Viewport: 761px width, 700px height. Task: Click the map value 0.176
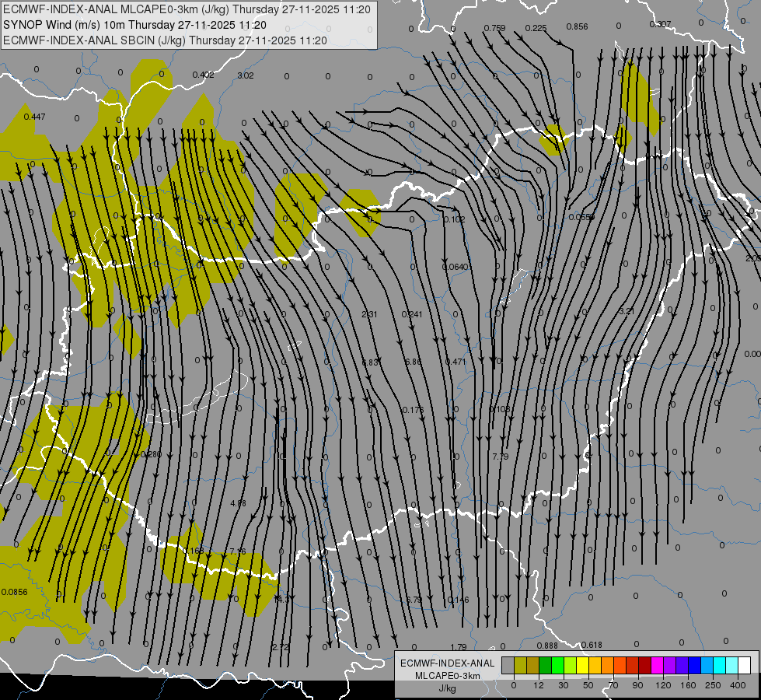tap(413, 410)
